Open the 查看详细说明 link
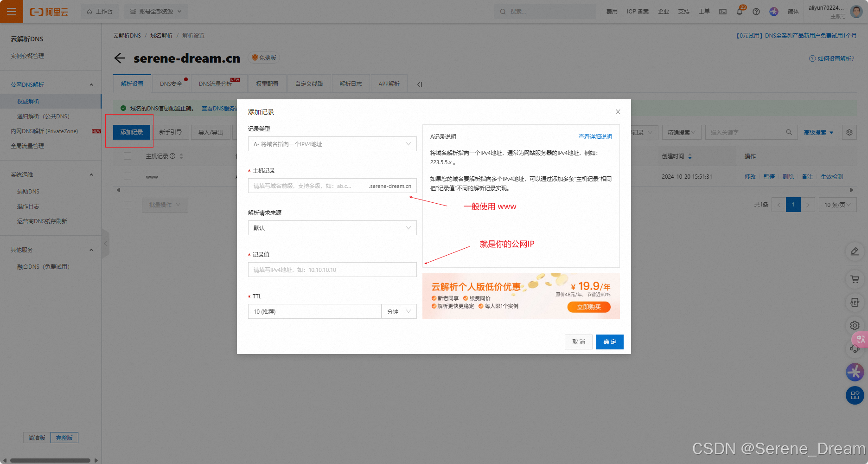Screen dimensions: 868x464 coord(595,136)
